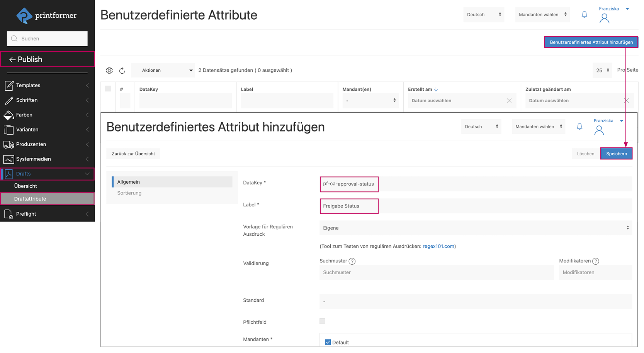644x353 pixels.
Task: Go to Draftattribute in the Drafts menu
Action: click(31, 198)
